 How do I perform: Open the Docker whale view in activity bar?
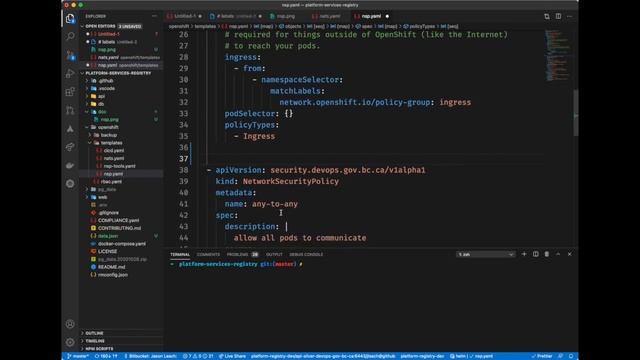click(70, 165)
